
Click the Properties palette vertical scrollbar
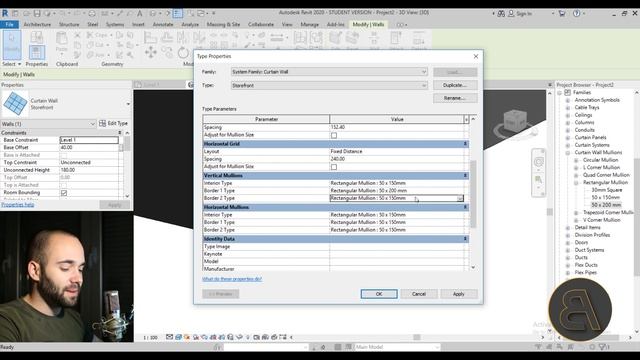click(x=127, y=144)
